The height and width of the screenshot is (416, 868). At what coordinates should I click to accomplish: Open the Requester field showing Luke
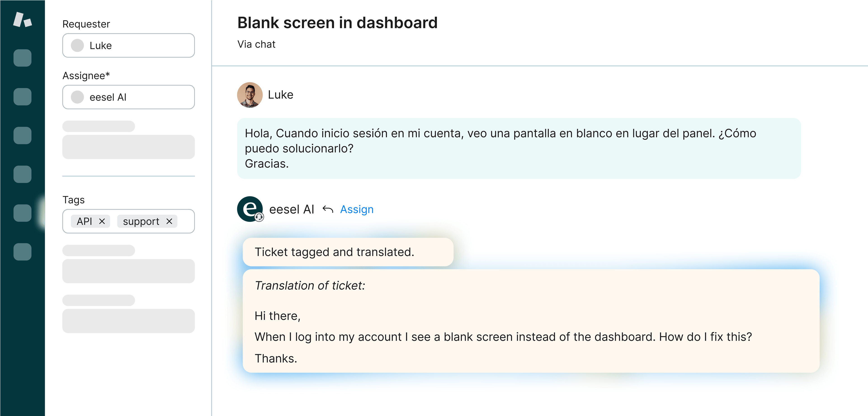click(x=128, y=45)
